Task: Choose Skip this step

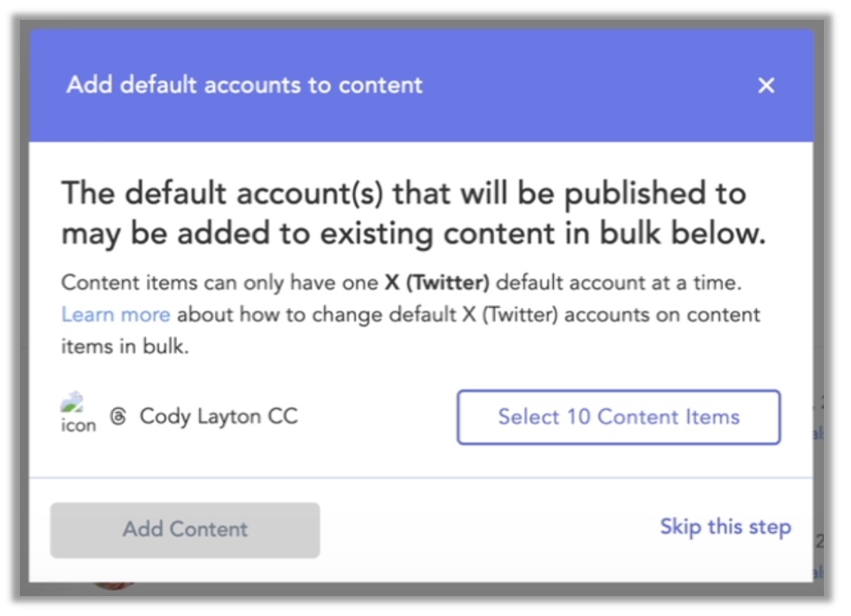Action: [x=725, y=527]
